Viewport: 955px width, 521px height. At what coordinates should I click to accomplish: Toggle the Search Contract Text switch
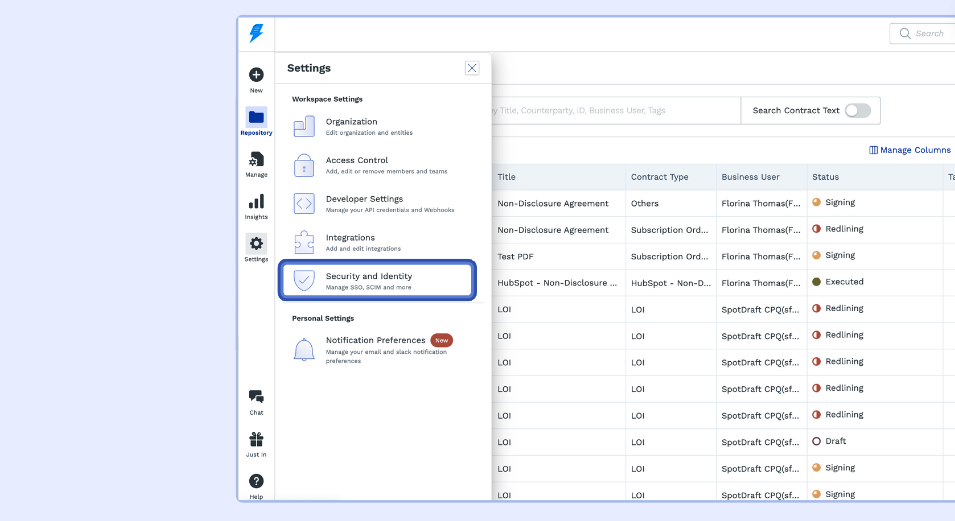click(x=857, y=110)
